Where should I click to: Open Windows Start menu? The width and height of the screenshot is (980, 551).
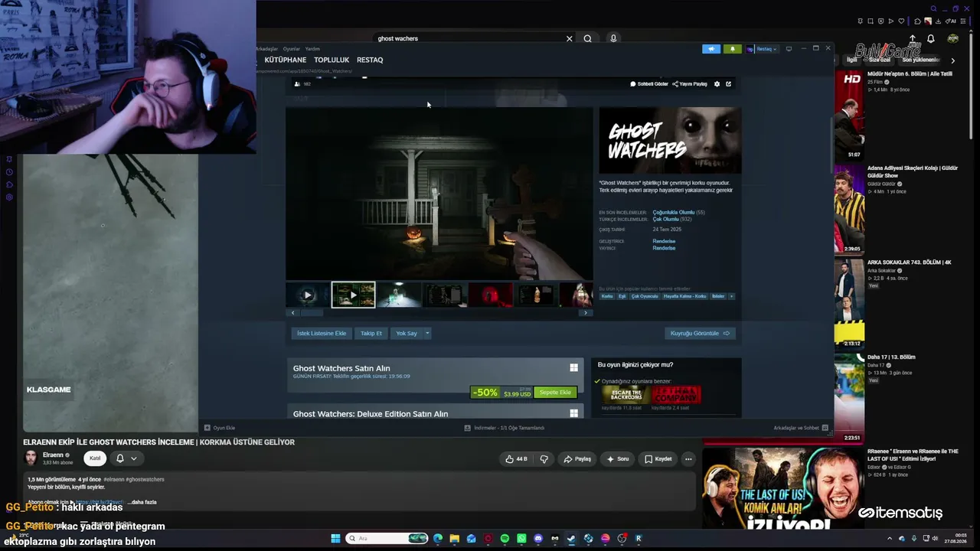click(335, 539)
